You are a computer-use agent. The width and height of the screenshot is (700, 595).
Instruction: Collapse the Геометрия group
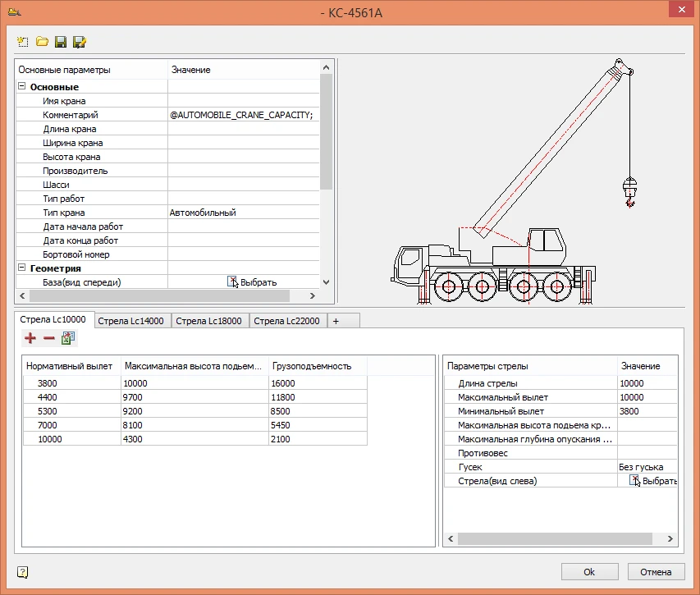(21, 268)
